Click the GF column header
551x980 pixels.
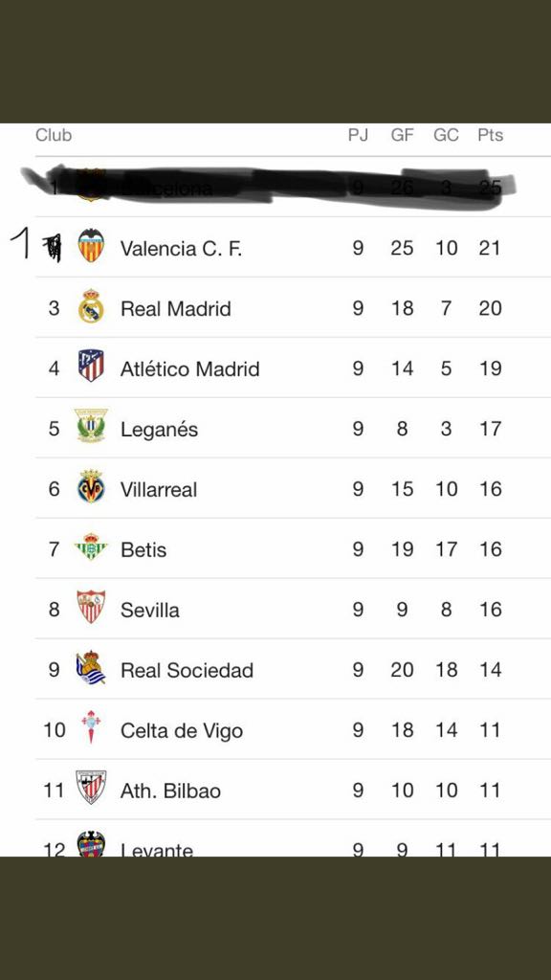click(x=403, y=135)
